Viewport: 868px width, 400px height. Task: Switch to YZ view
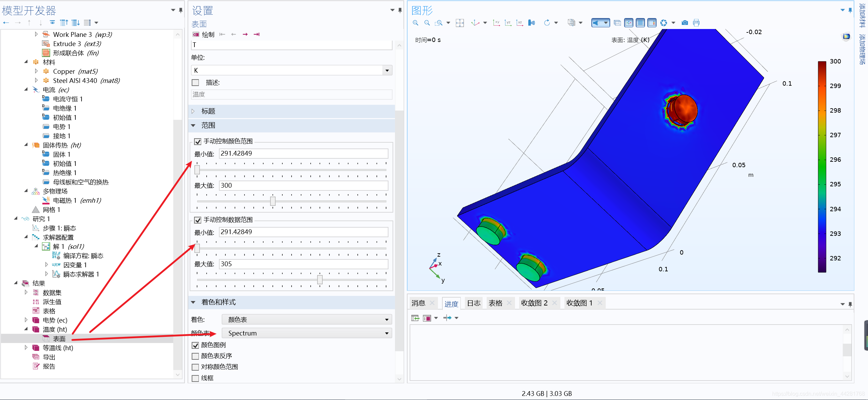tap(508, 23)
